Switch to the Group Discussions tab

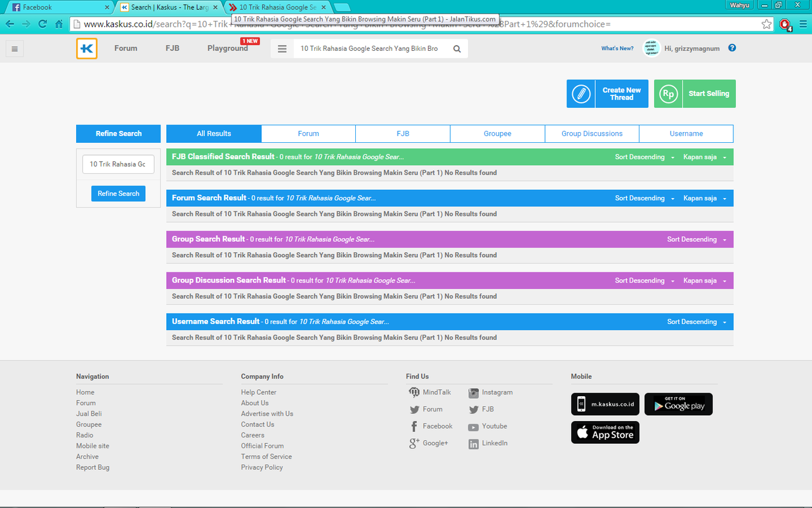592,134
